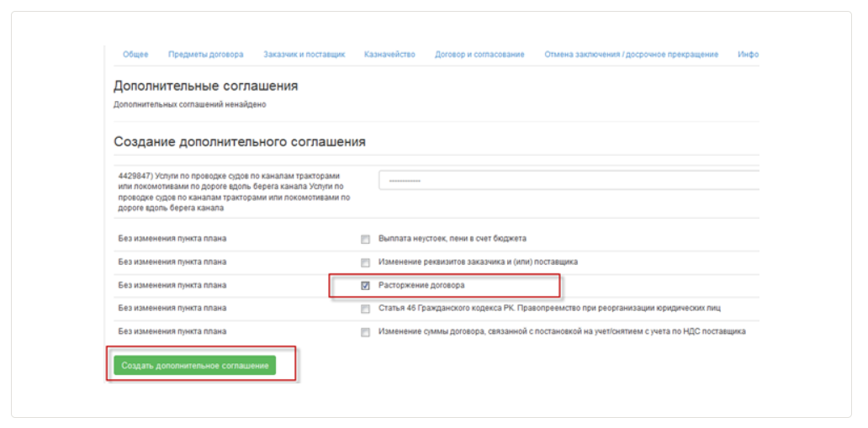Click the input field beside service 4429847
The height and width of the screenshot is (428, 868).
click(x=569, y=181)
